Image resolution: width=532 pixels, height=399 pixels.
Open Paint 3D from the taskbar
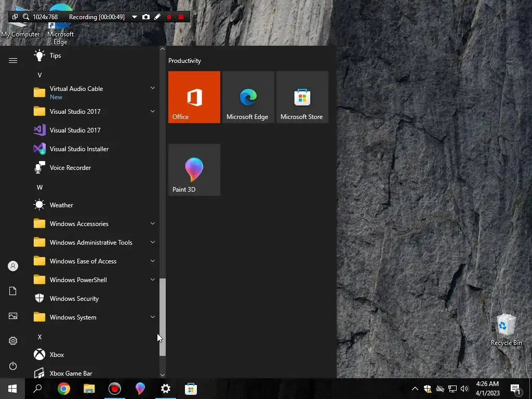140,389
